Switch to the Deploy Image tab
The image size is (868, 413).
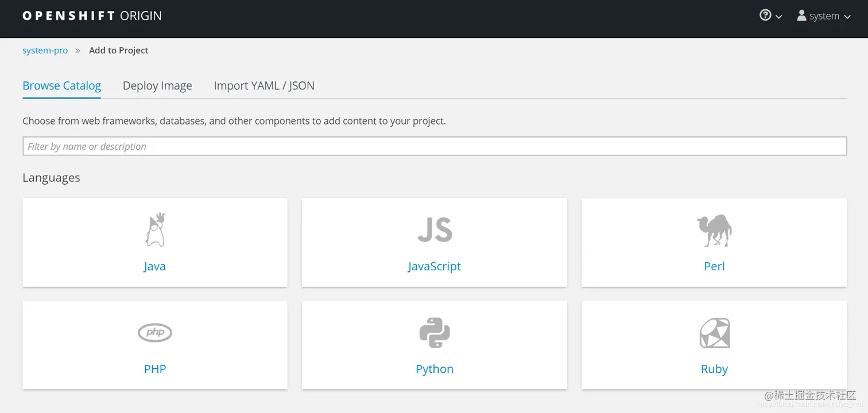157,85
